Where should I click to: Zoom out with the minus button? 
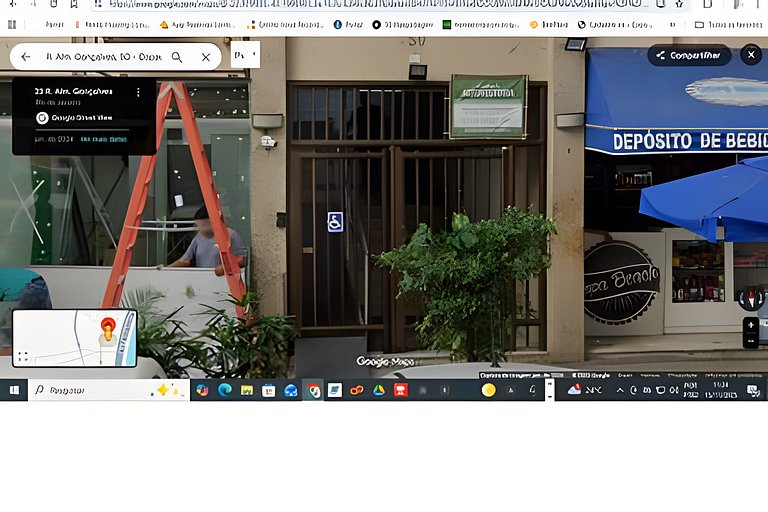click(x=750, y=341)
